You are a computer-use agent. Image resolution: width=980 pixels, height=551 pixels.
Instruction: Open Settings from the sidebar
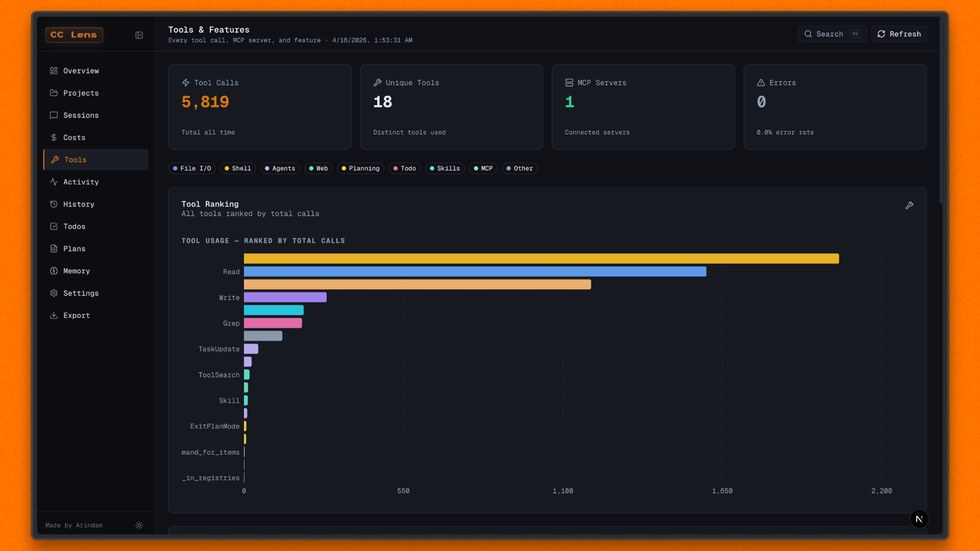[x=80, y=293]
